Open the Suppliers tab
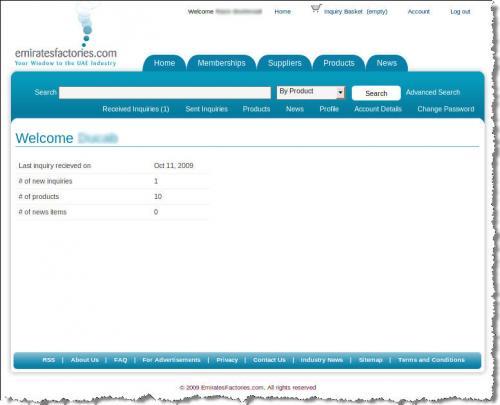This screenshot has width=500, height=405. point(285,63)
